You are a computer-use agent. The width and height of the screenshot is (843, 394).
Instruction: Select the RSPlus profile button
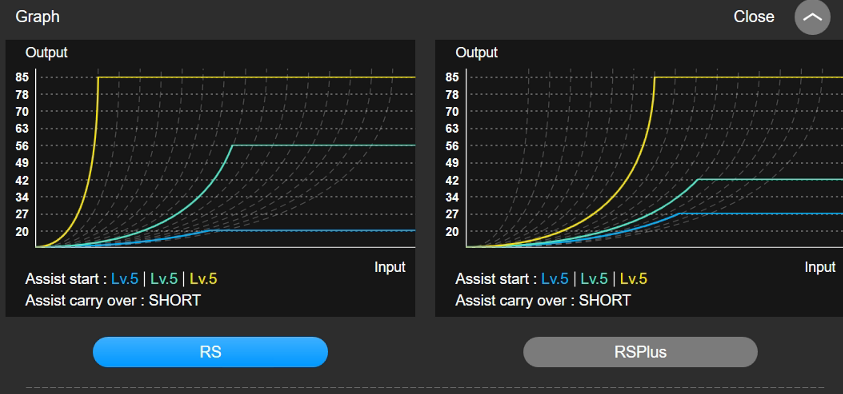(x=640, y=352)
